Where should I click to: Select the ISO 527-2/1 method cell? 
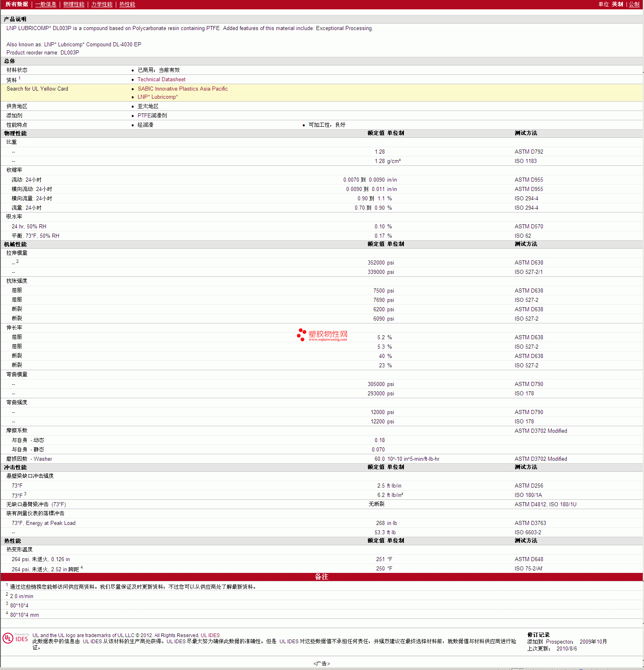coord(528,272)
